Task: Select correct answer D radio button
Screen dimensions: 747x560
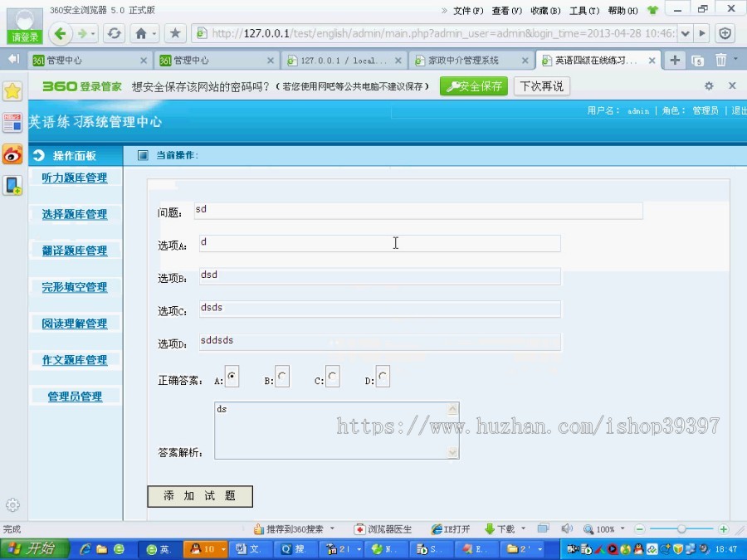Action: 383,376
